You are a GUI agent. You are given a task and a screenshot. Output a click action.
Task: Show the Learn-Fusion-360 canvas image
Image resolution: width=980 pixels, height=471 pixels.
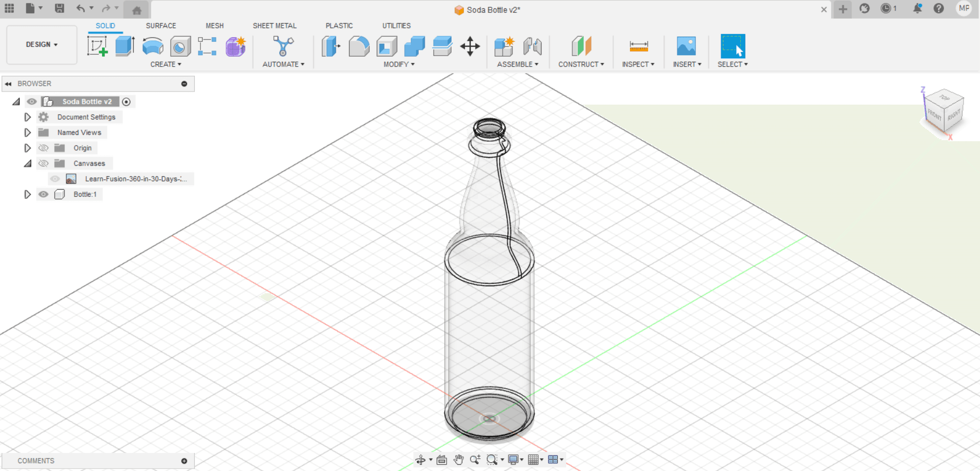(x=55, y=179)
